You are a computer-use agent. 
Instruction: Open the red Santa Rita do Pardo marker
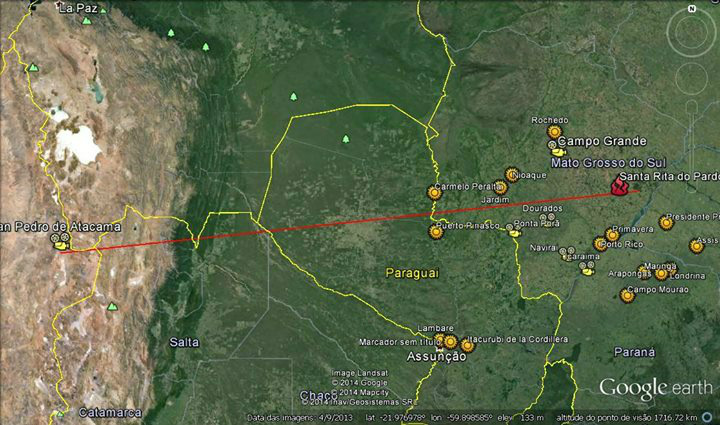tap(619, 187)
